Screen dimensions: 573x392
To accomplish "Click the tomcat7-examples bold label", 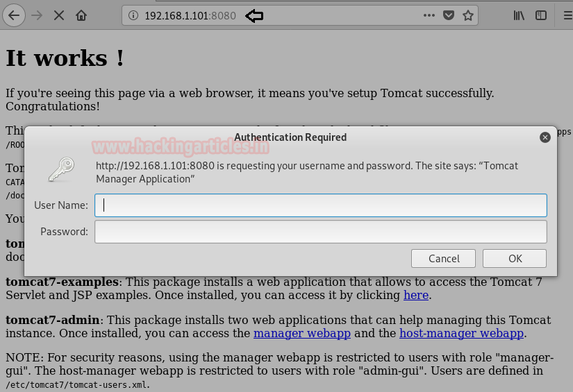I will pos(62,282).
